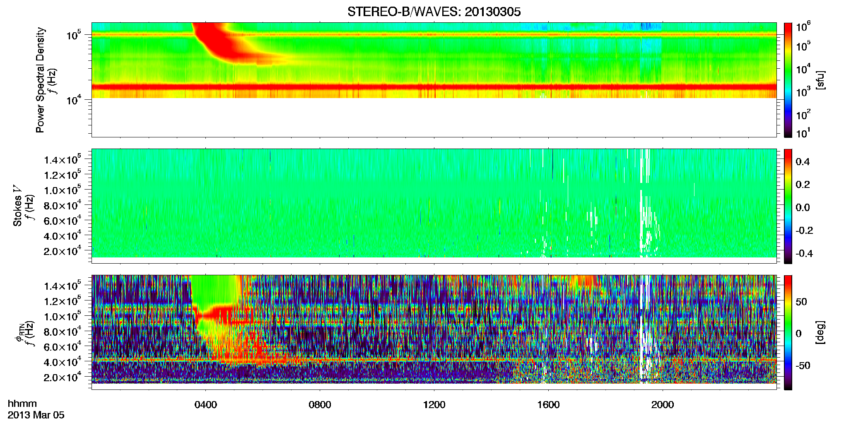Screen dimensions: 868x447
Task: Click the 0400 time axis label
Action: 206,405
